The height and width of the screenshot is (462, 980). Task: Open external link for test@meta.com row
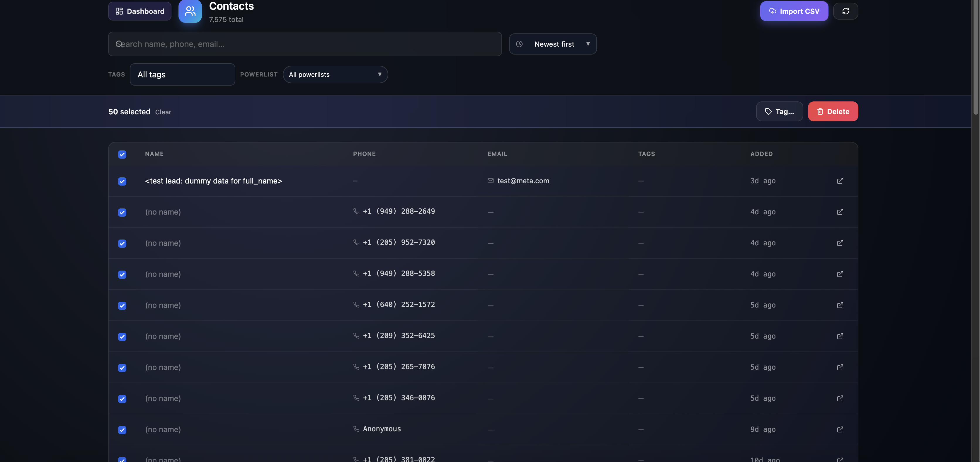tap(840, 181)
